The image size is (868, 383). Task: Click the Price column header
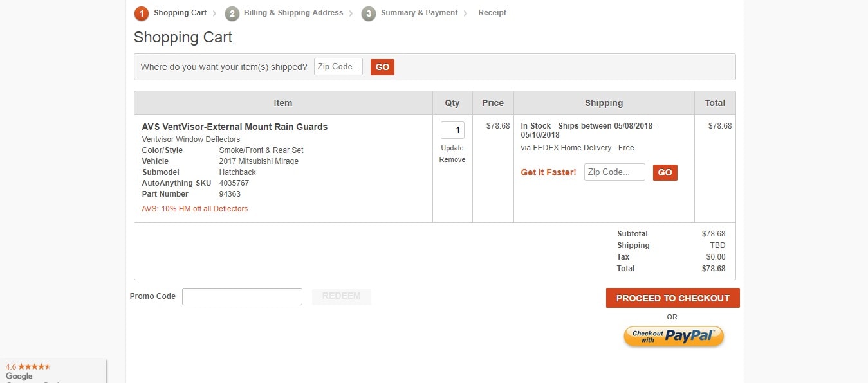click(x=493, y=103)
